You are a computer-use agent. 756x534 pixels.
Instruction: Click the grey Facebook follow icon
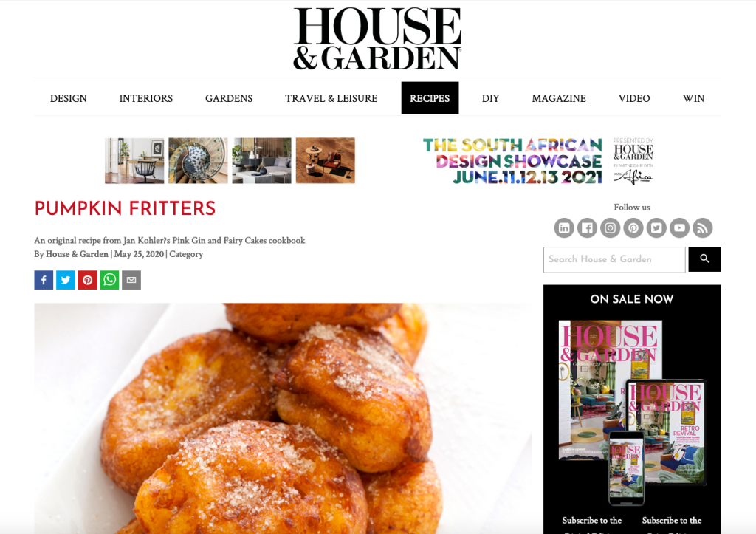click(587, 227)
